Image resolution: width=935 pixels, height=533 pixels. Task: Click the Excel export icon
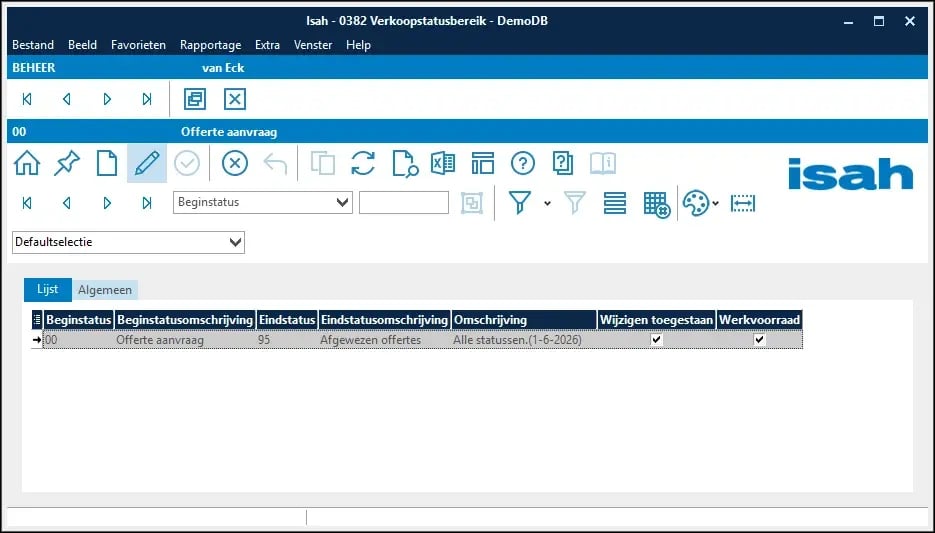point(443,163)
